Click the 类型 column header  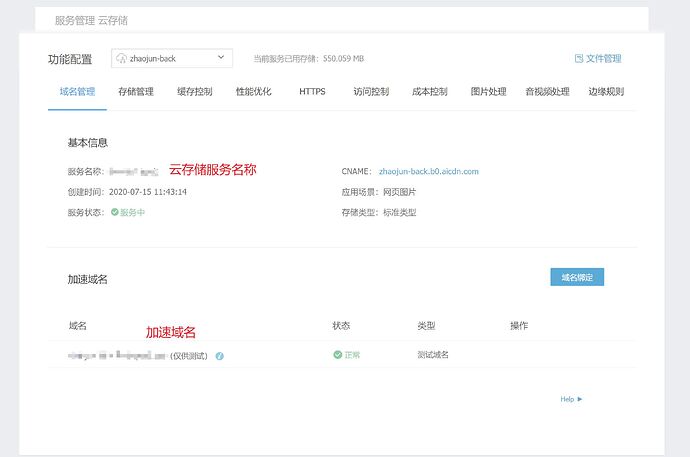(x=426, y=325)
